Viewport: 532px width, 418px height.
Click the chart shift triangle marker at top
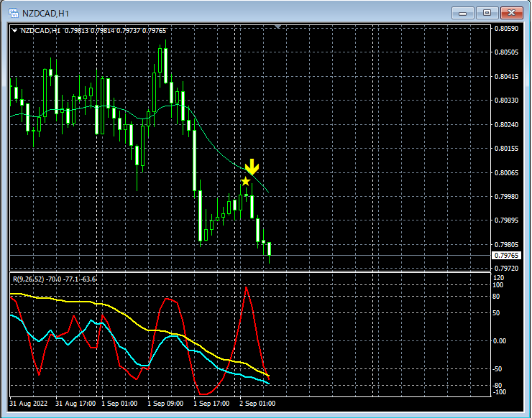278,27
